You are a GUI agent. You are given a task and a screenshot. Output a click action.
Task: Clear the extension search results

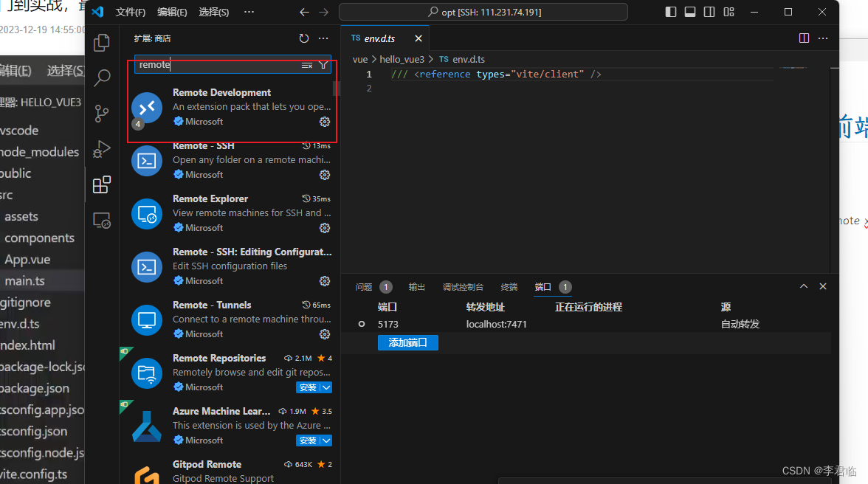[x=307, y=65]
